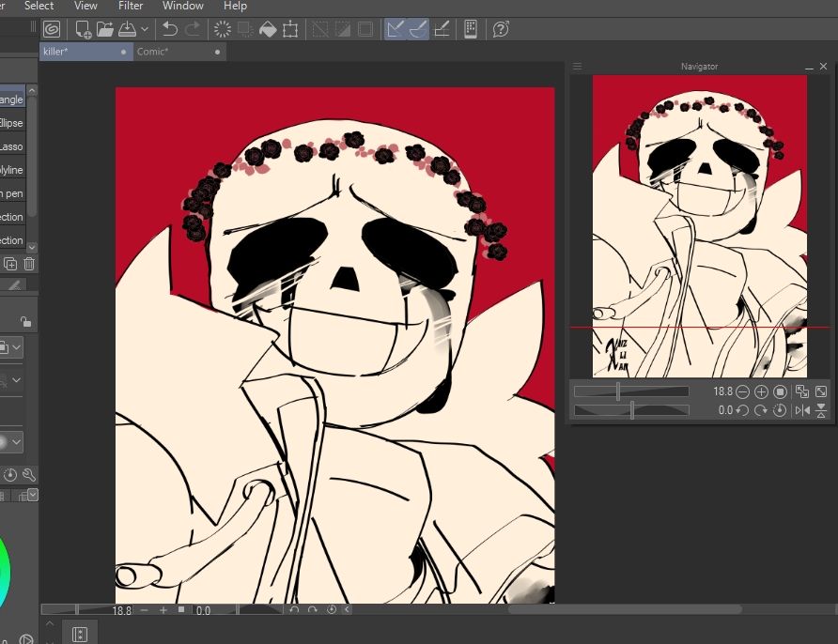Redo the undone action
The width and height of the screenshot is (838, 644).
click(193, 29)
